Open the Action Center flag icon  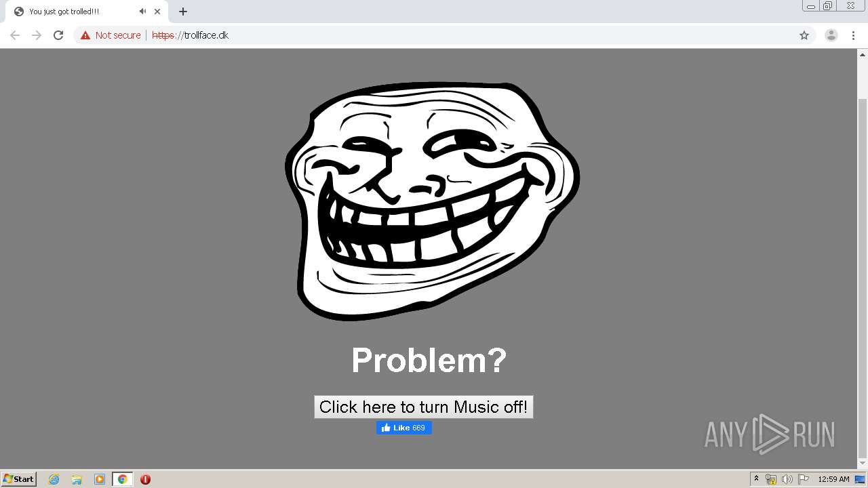(804, 479)
